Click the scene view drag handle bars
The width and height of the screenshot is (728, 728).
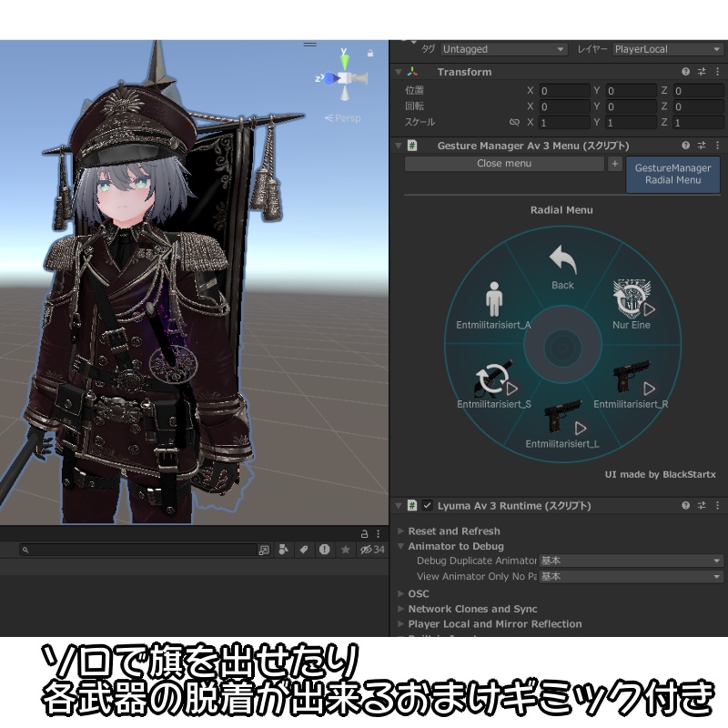tap(310, 45)
